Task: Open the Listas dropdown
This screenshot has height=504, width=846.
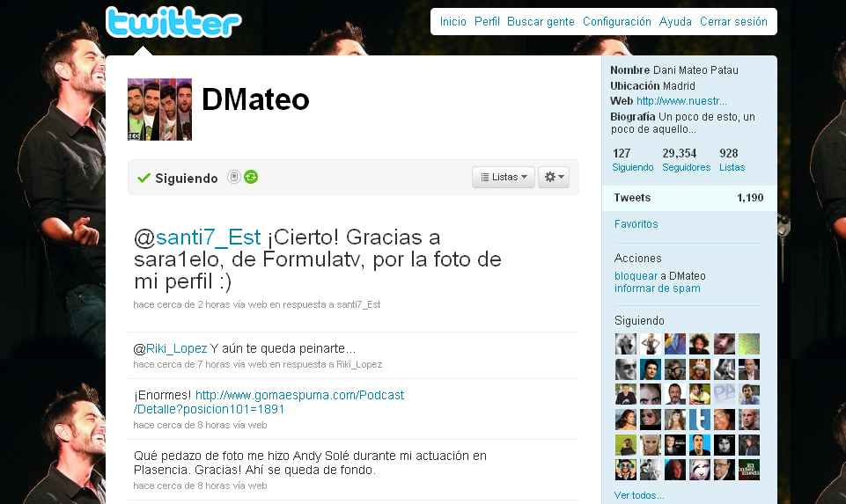Action: click(504, 178)
